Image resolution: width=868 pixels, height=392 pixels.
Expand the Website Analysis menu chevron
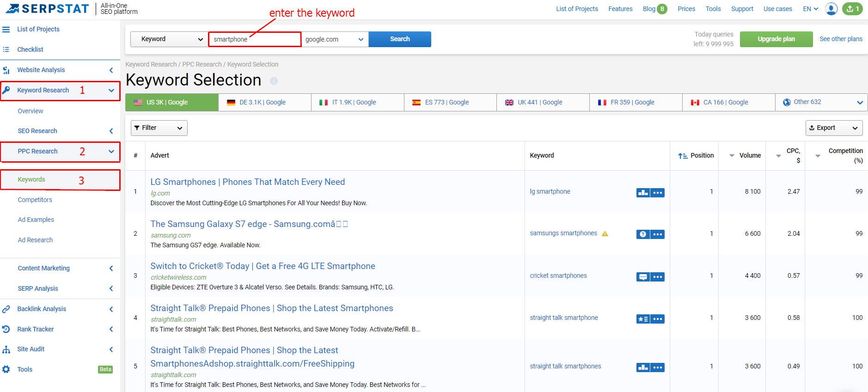tap(111, 70)
